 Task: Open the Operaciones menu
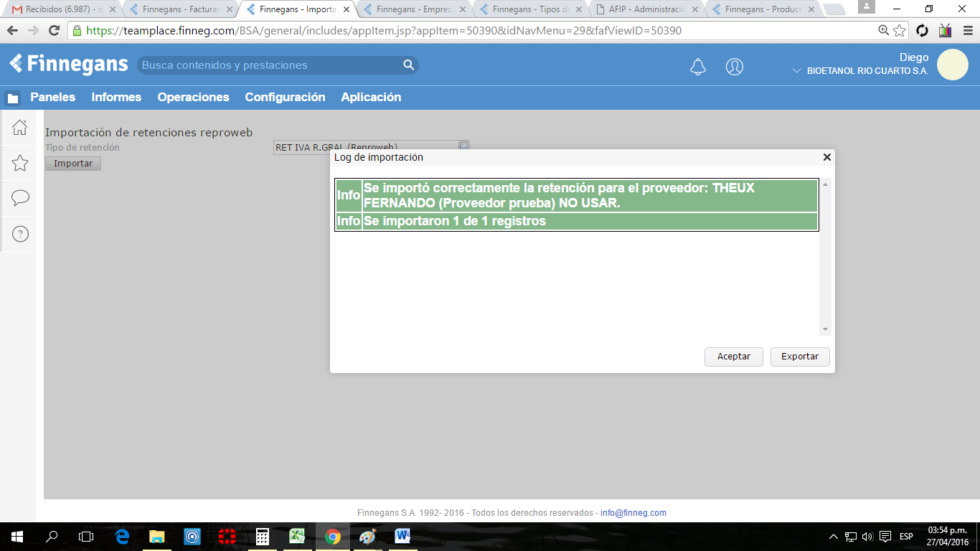194,98
